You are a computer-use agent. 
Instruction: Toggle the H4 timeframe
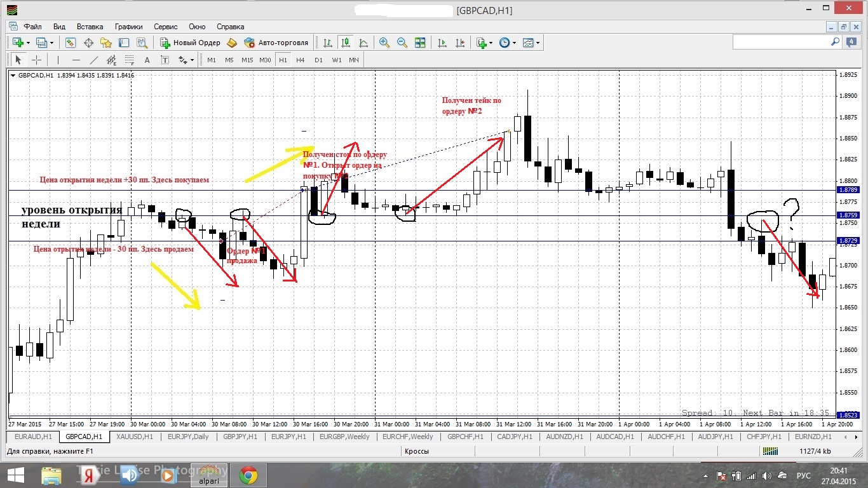pyautogui.click(x=301, y=60)
